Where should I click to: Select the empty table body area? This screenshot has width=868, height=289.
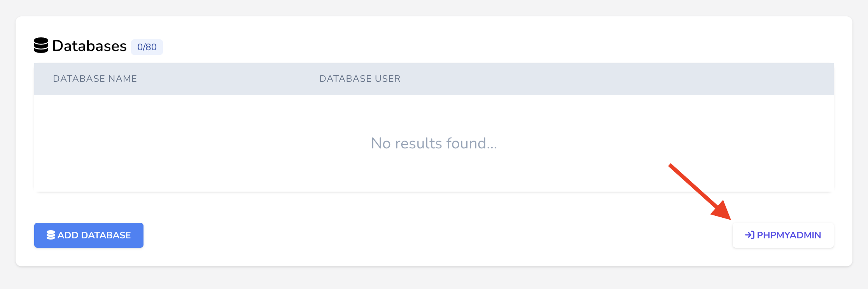coord(434,167)
